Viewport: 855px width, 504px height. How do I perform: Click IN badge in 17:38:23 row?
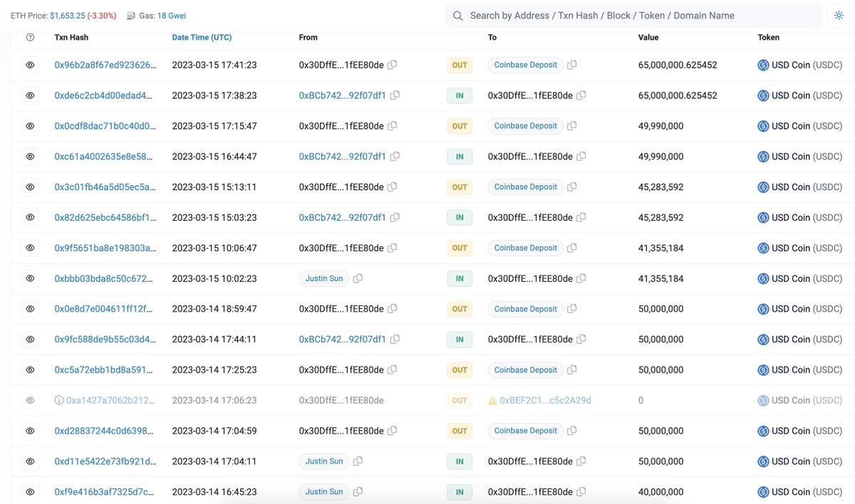point(460,95)
